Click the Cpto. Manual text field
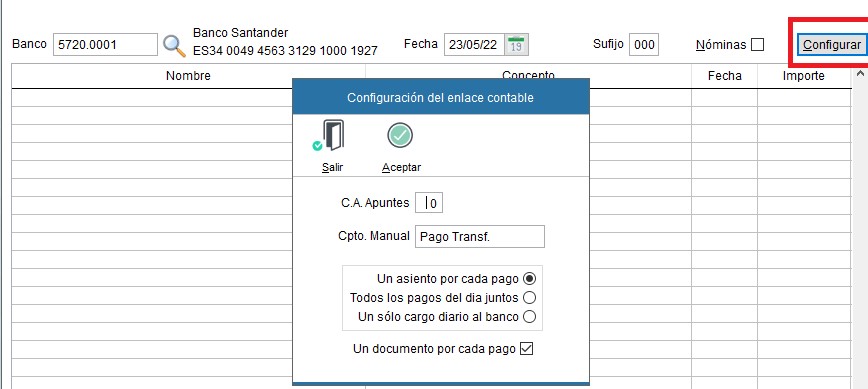The height and width of the screenshot is (389, 868). click(480, 236)
